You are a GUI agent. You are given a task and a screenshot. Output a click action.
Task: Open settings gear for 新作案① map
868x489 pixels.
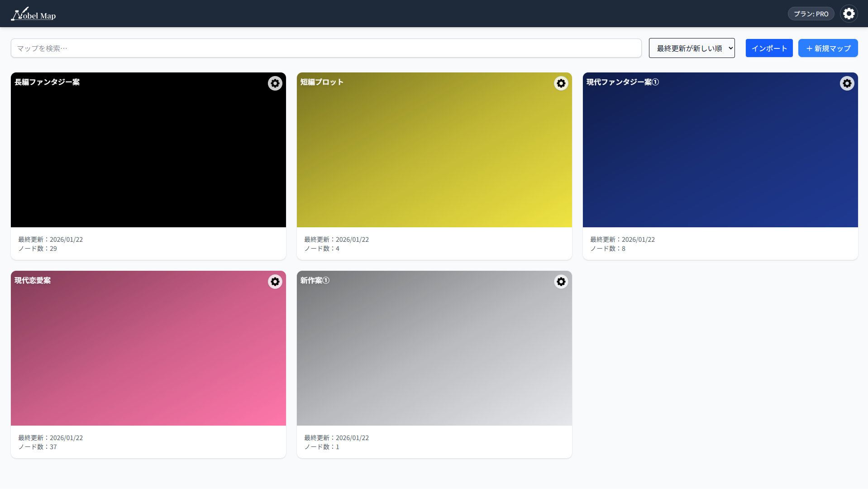(561, 282)
